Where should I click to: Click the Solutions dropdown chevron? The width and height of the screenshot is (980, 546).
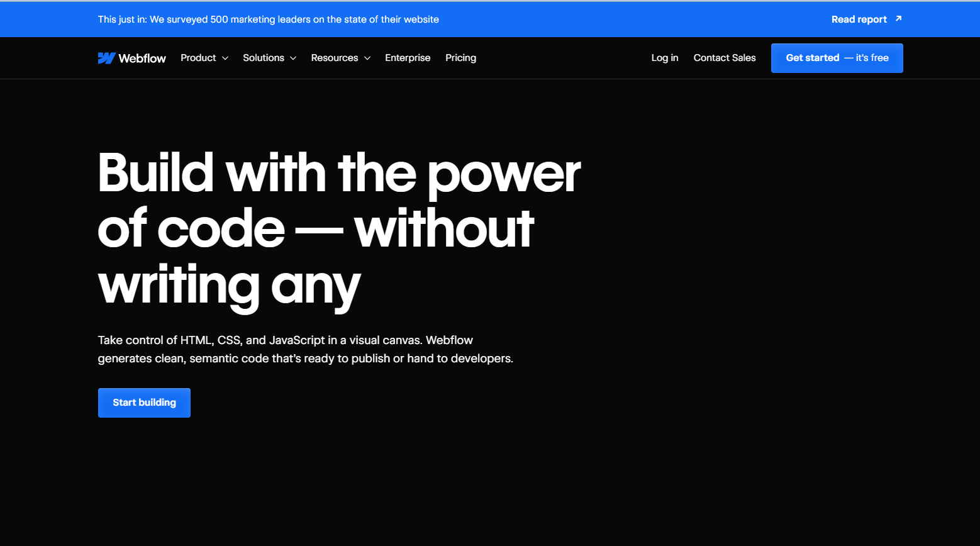click(x=293, y=58)
